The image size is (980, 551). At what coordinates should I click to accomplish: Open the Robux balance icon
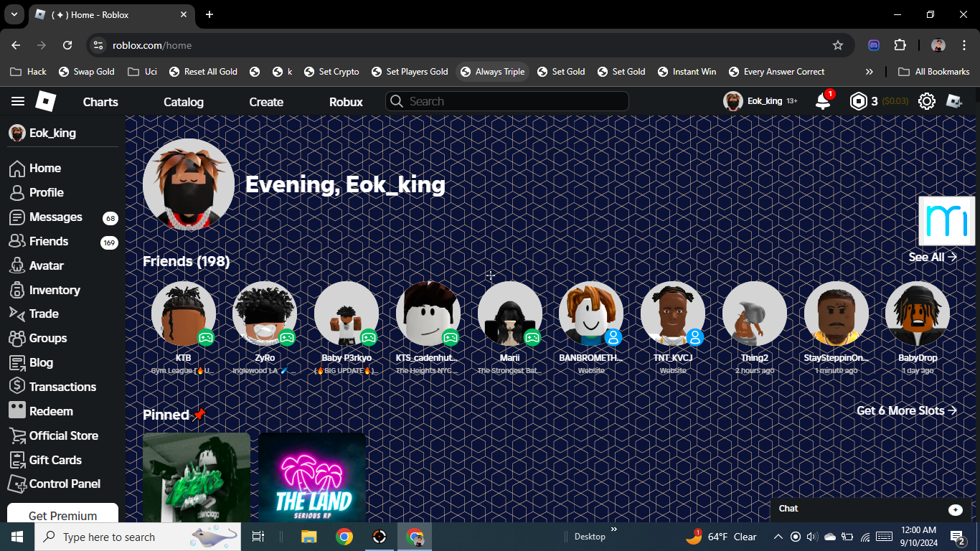click(858, 101)
